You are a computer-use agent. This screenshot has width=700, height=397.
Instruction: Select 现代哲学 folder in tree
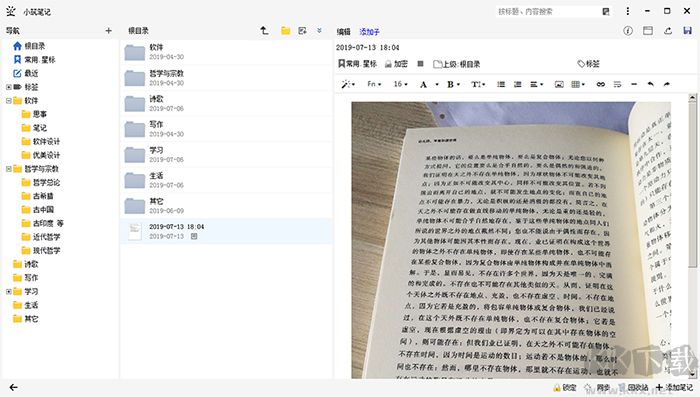click(41, 251)
